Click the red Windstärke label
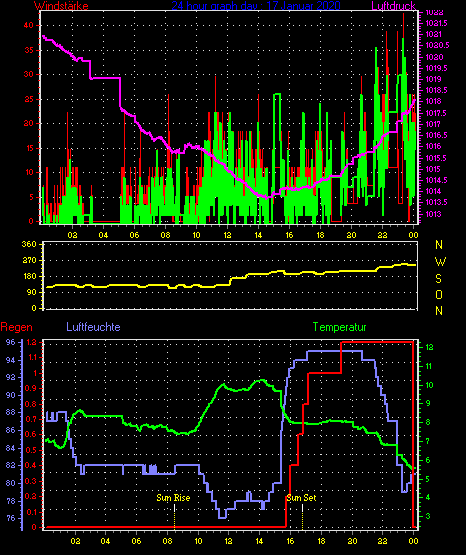Viewport: 466px width, 555px height. point(61,6)
